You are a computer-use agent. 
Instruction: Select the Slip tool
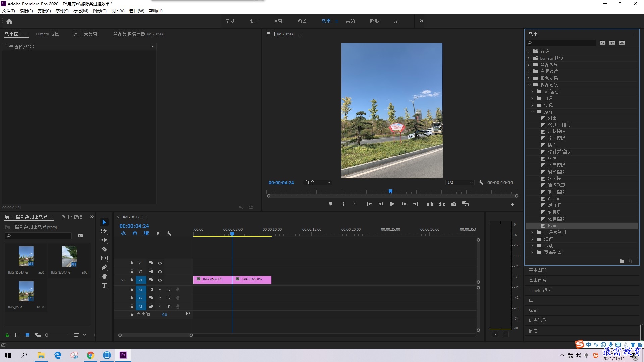tap(104, 258)
